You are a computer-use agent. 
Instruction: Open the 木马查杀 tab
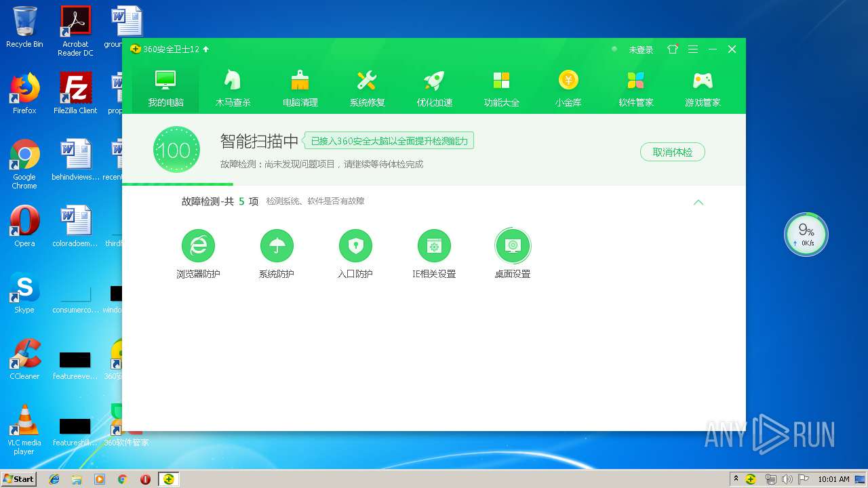pos(233,88)
